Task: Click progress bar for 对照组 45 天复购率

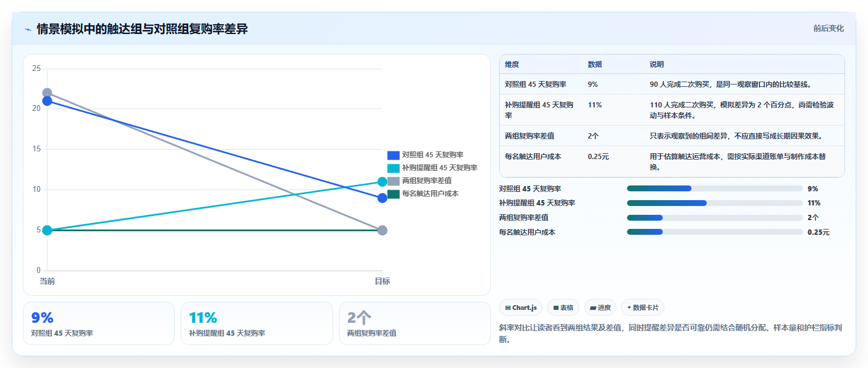Action: click(x=715, y=188)
